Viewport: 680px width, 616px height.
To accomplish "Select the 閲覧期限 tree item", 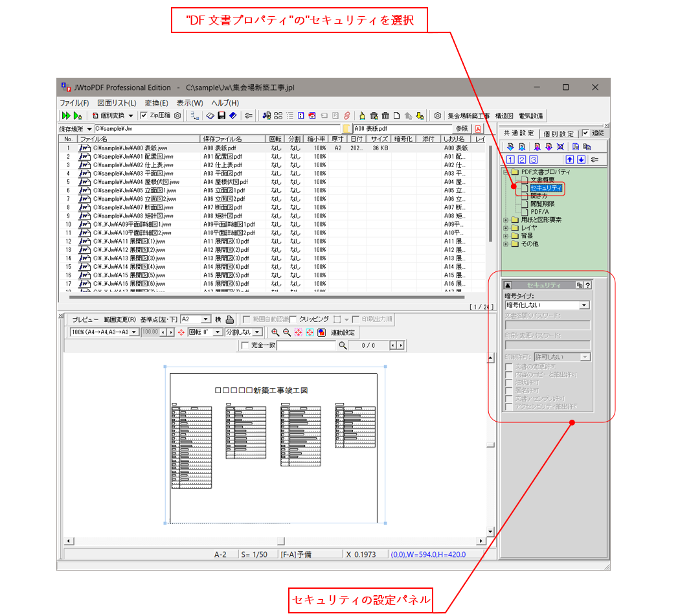I will [542, 203].
